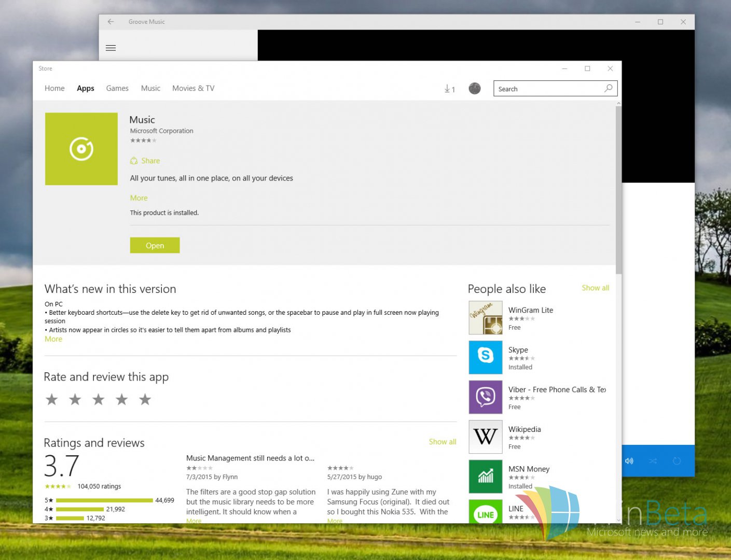Click Share link under Microsoft Corporation
This screenshot has width=731, height=560.
click(x=150, y=161)
